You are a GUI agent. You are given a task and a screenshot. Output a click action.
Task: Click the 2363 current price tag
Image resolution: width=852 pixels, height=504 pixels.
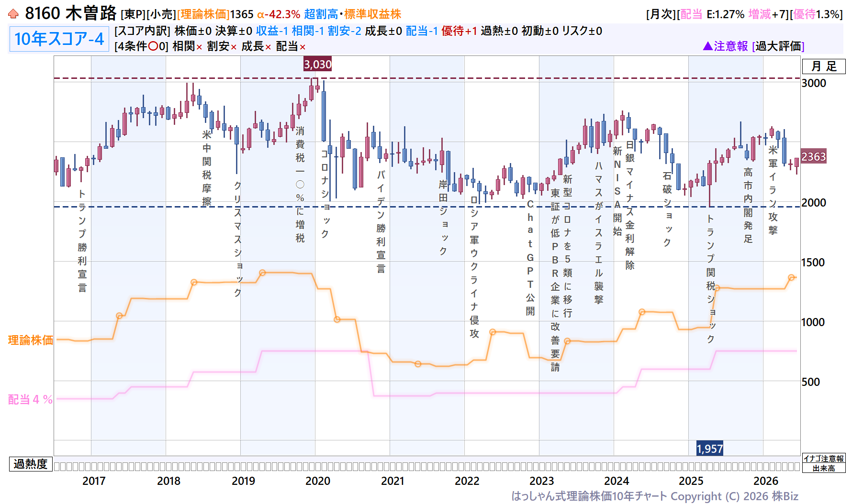click(814, 156)
